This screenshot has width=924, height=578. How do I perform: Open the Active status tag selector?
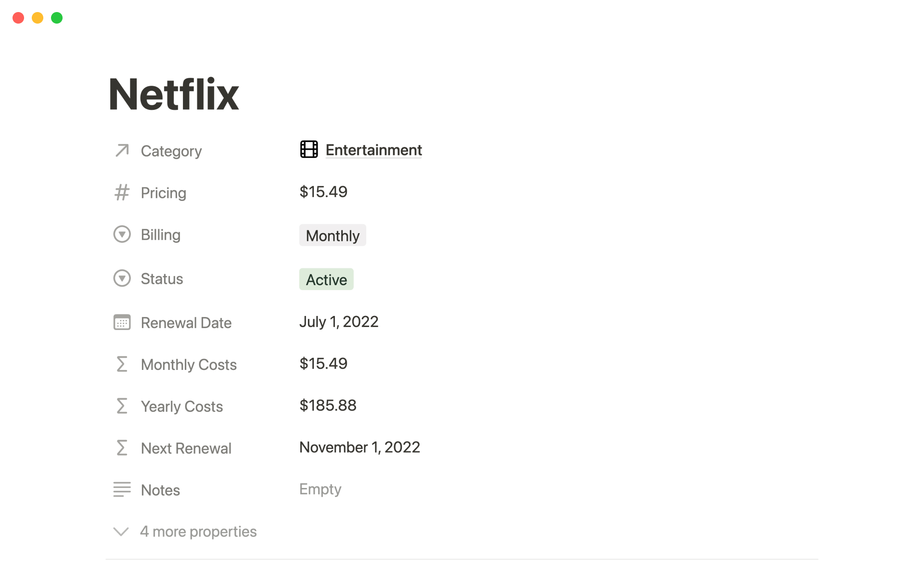[326, 279]
